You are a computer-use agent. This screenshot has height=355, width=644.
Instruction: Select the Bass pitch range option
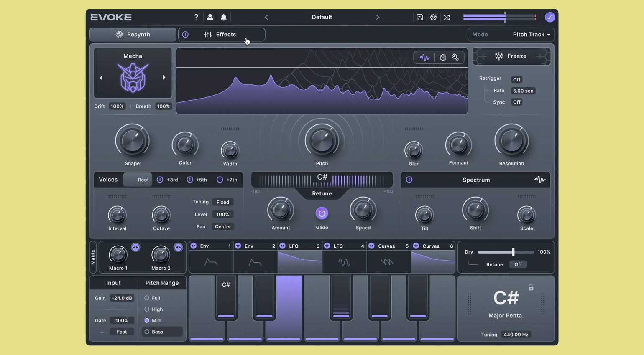tap(147, 332)
